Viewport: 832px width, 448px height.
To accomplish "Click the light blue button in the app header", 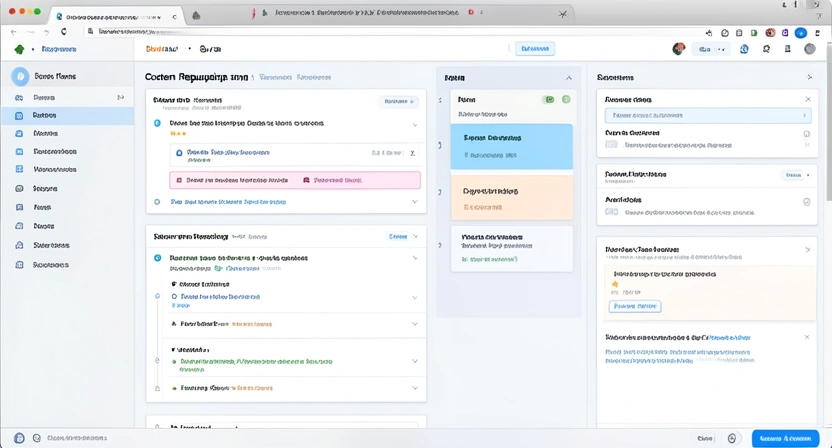I will pos(535,49).
